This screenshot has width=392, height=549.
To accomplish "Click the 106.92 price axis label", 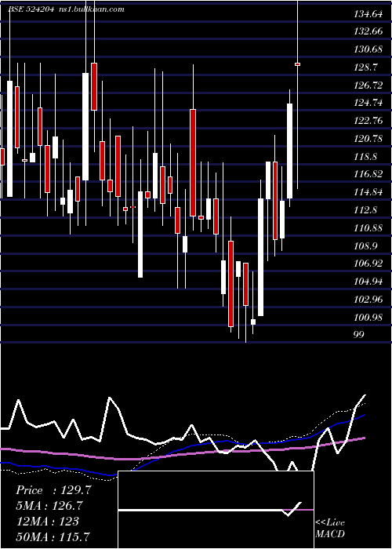I will (368, 264).
